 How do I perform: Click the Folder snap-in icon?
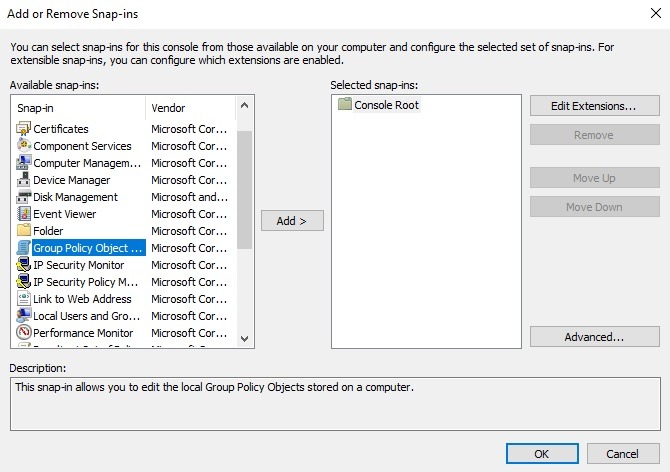24,231
